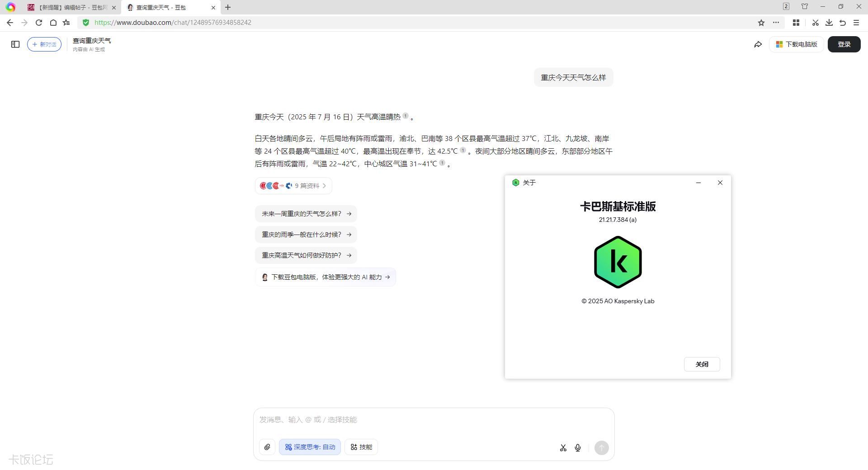Open the browser extensions grid icon
The width and height of the screenshot is (868, 470).
pos(796,23)
